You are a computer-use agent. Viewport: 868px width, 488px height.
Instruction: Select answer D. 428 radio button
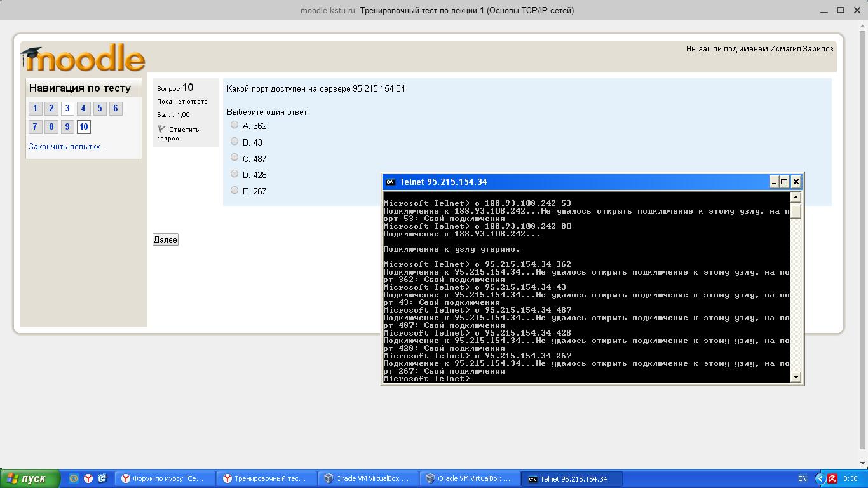coord(234,174)
